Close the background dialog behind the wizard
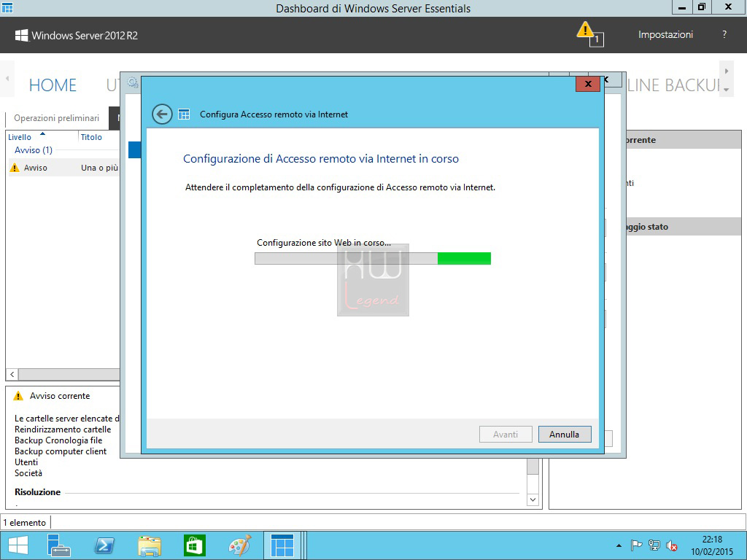The image size is (747, 560). (606, 79)
